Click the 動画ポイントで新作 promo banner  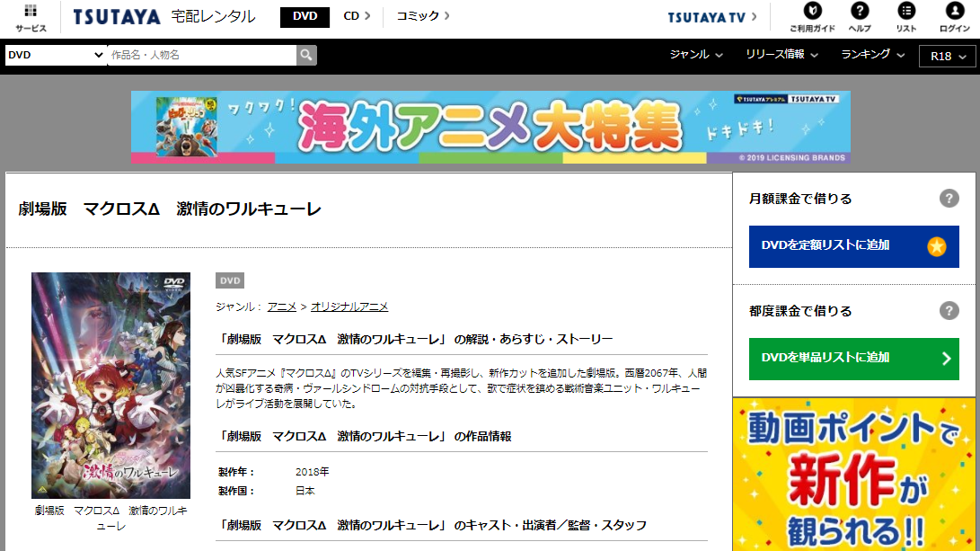pos(853,475)
